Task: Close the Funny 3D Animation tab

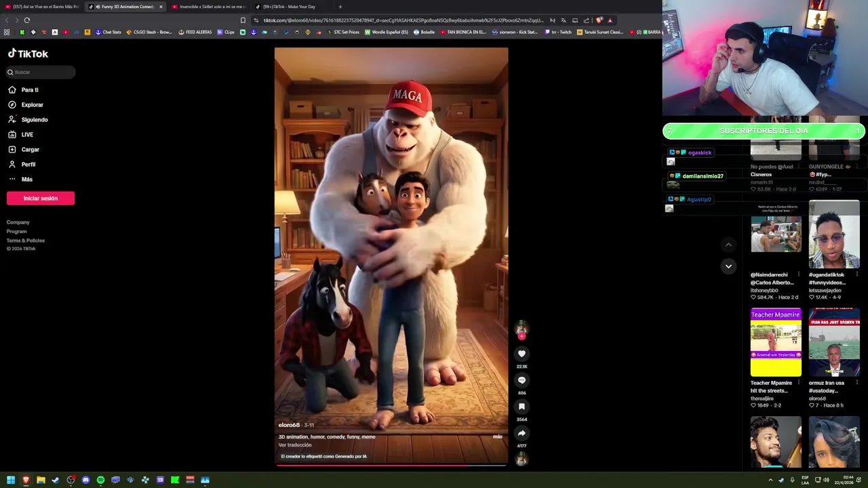Action: pos(161,7)
